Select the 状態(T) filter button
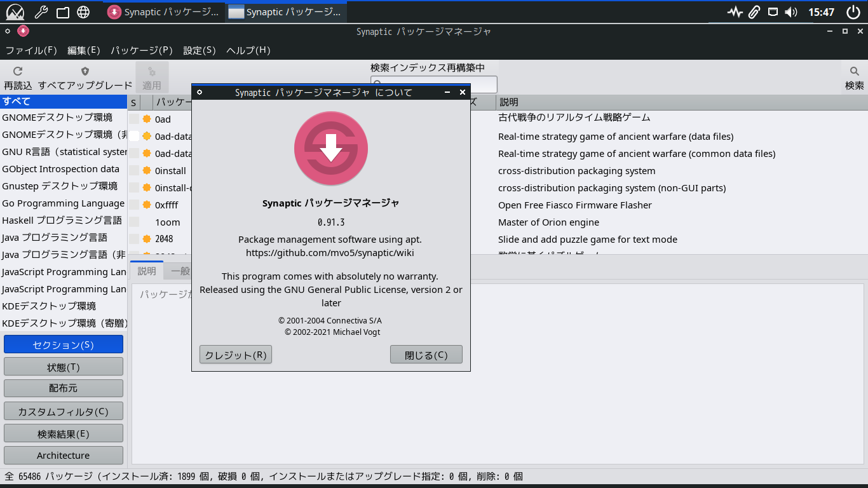The height and width of the screenshot is (488, 868). click(64, 367)
